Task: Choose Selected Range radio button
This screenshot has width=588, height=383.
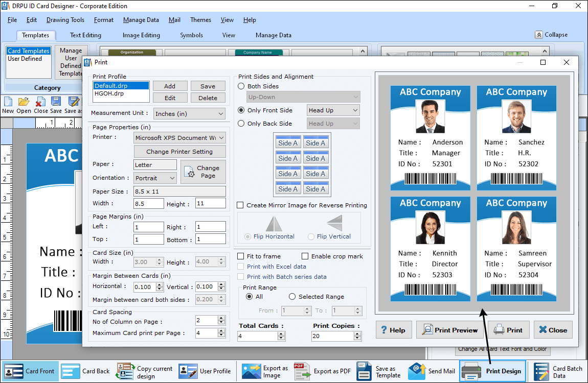Action: pyautogui.click(x=292, y=297)
